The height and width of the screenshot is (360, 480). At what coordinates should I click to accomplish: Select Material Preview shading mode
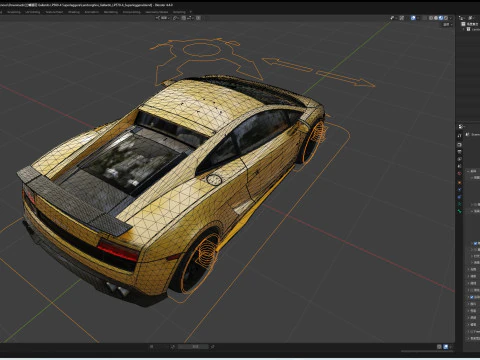(441, 18)
